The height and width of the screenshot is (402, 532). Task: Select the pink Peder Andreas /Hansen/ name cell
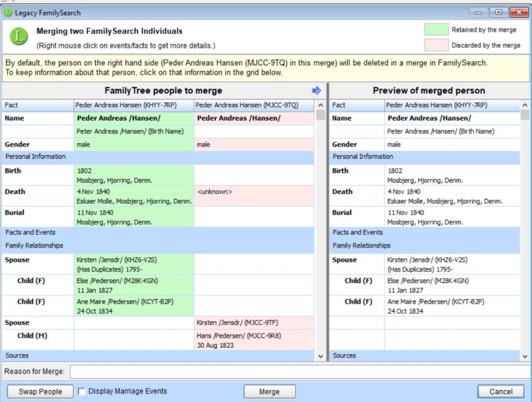point(254,118)
